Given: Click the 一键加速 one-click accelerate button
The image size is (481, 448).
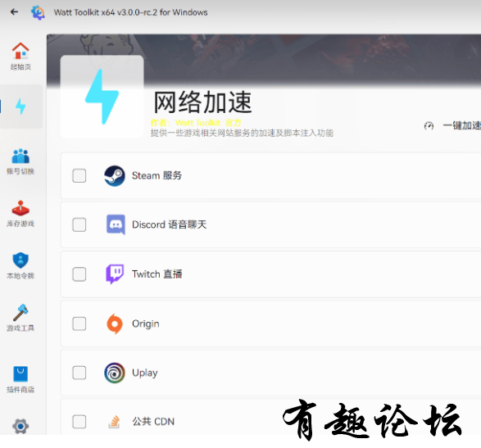Looking at the screenshot, I should coord(452,125).
